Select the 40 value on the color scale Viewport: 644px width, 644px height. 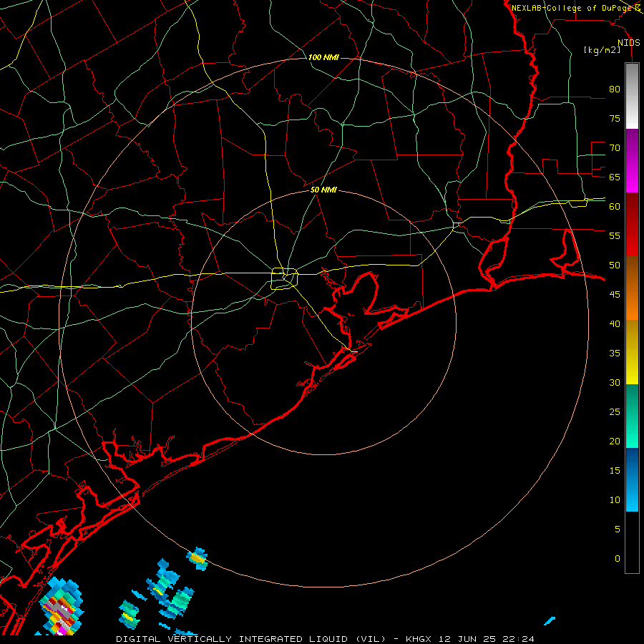click(615, 323)
